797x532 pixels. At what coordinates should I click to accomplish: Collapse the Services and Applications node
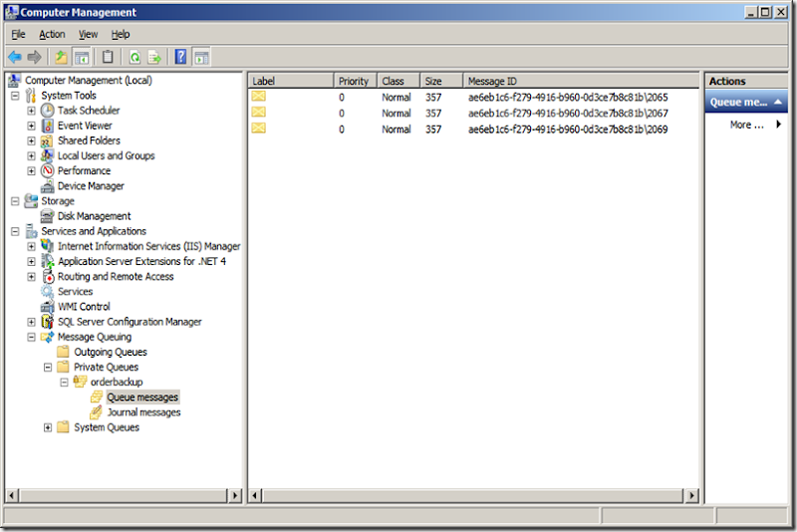(15, 231)
